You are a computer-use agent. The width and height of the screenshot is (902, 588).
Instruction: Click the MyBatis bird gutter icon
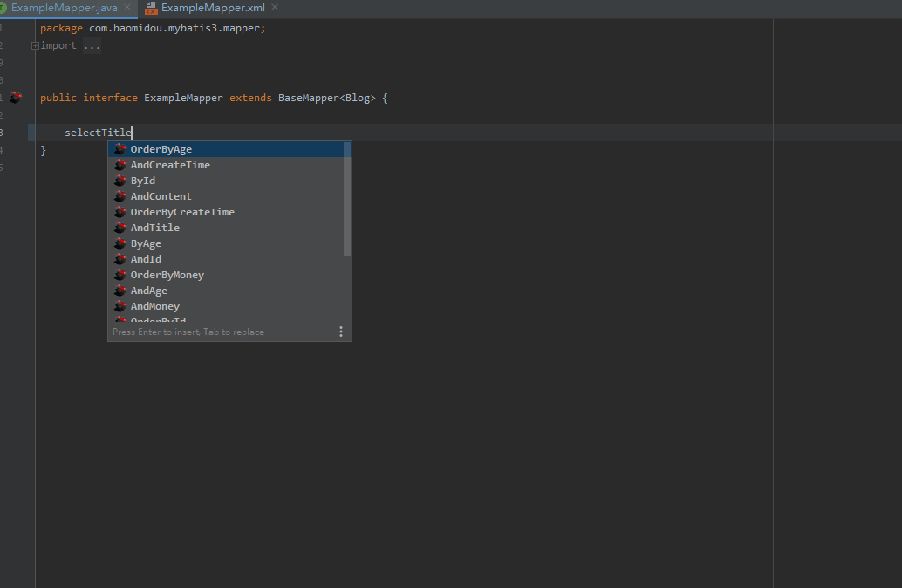(16, 98)
